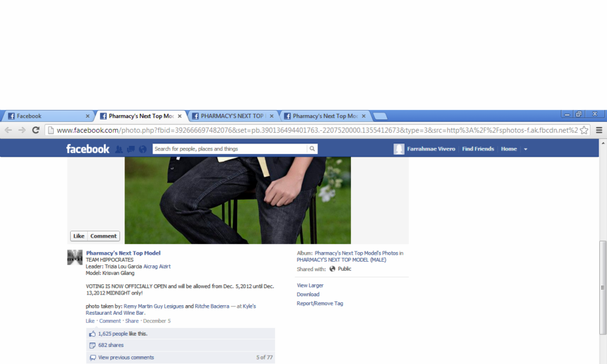
Task: Close the last Pharmacy's Next Top Model tab
Action: (364, 116)
